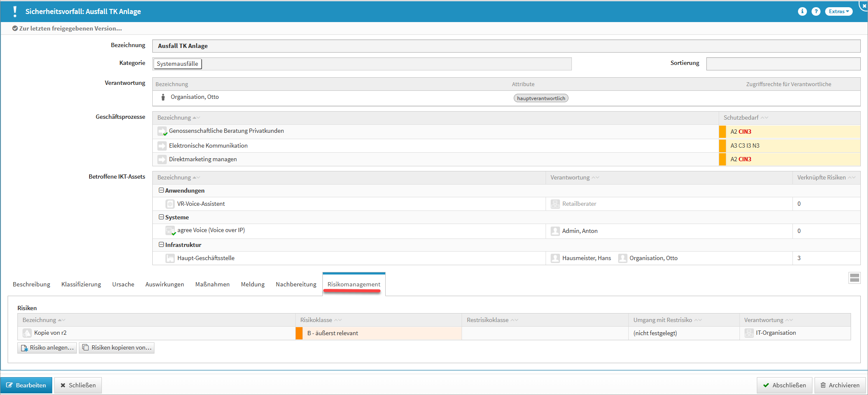Switch to the Klassifizierung tab

click(81, 284)
